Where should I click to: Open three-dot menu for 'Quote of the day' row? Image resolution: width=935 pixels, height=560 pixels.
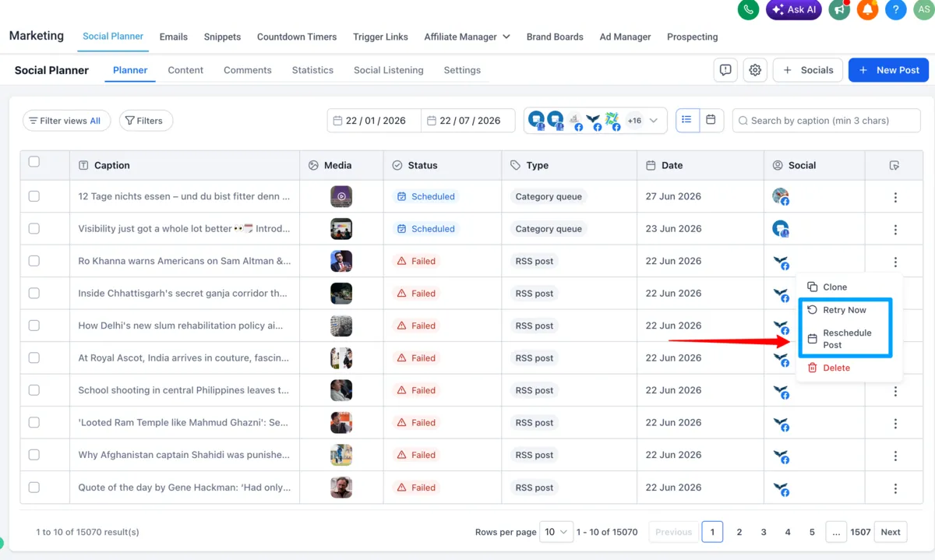pyautogui.click(x=895, y=488)
